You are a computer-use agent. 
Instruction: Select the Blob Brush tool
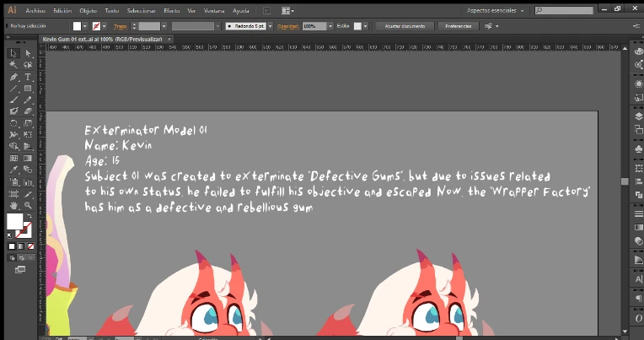click(x=13, y=111)
